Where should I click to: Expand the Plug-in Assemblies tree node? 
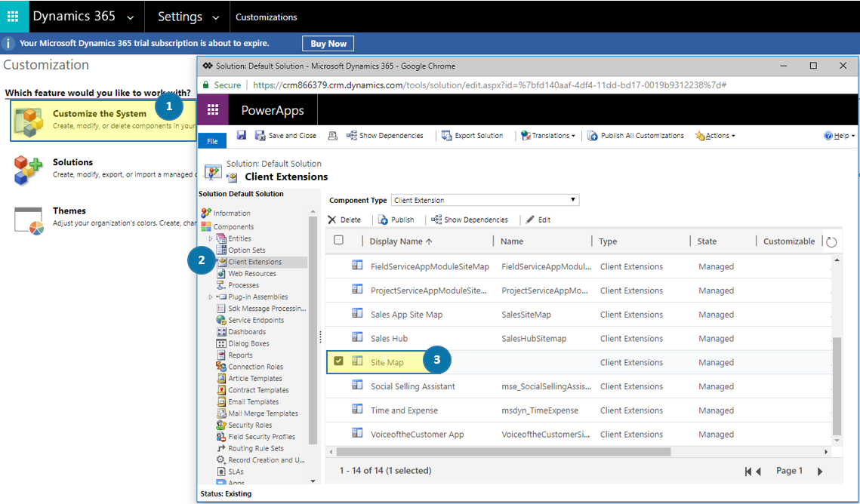coord(211,297)
